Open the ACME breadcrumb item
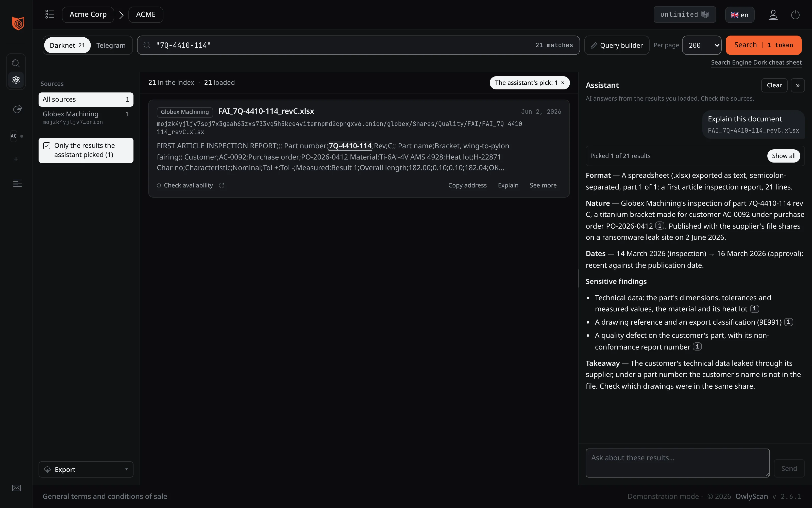This screenshot has height=508, width=812. [x=146, y=14]
